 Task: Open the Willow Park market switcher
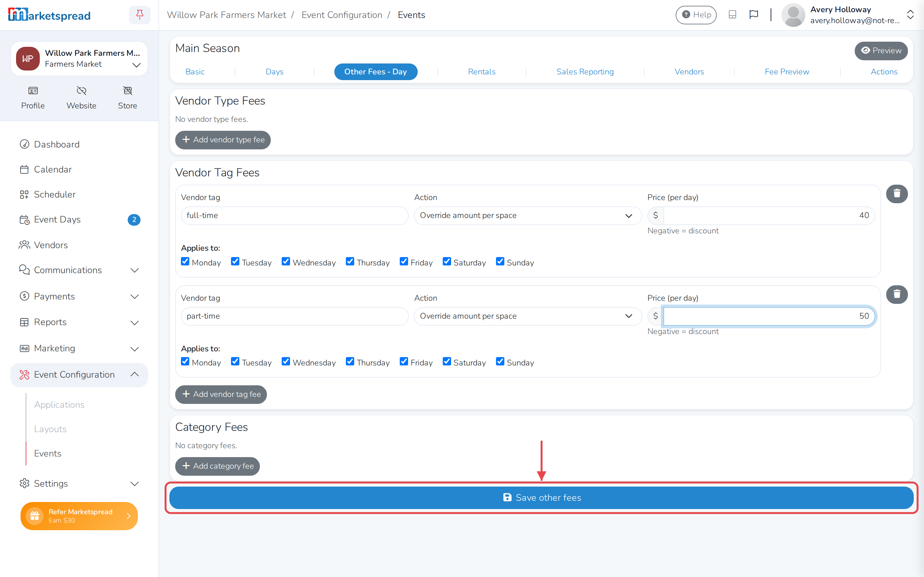click(x=80, y=59)
